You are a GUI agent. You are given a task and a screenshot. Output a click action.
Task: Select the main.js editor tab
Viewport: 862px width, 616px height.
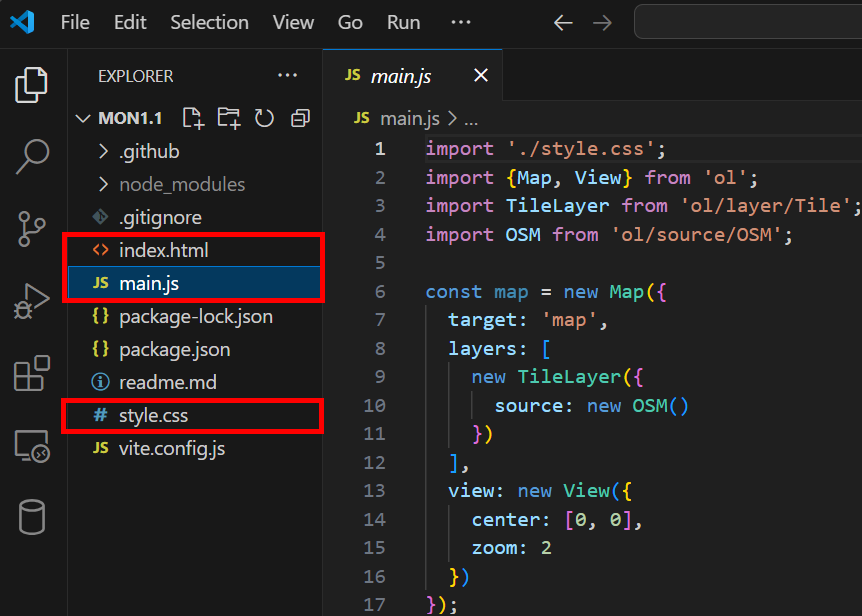click(x=412, y=75)
